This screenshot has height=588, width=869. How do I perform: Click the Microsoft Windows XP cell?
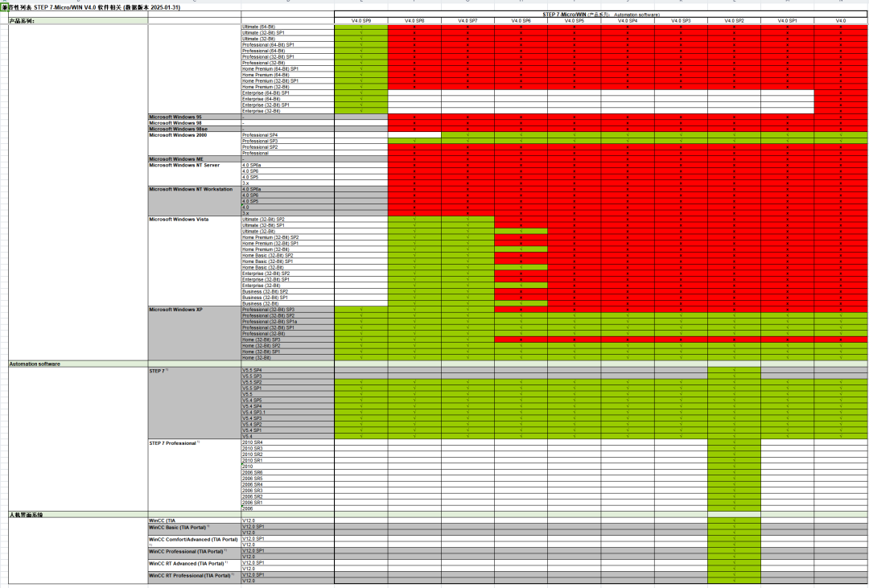(195, 334)
